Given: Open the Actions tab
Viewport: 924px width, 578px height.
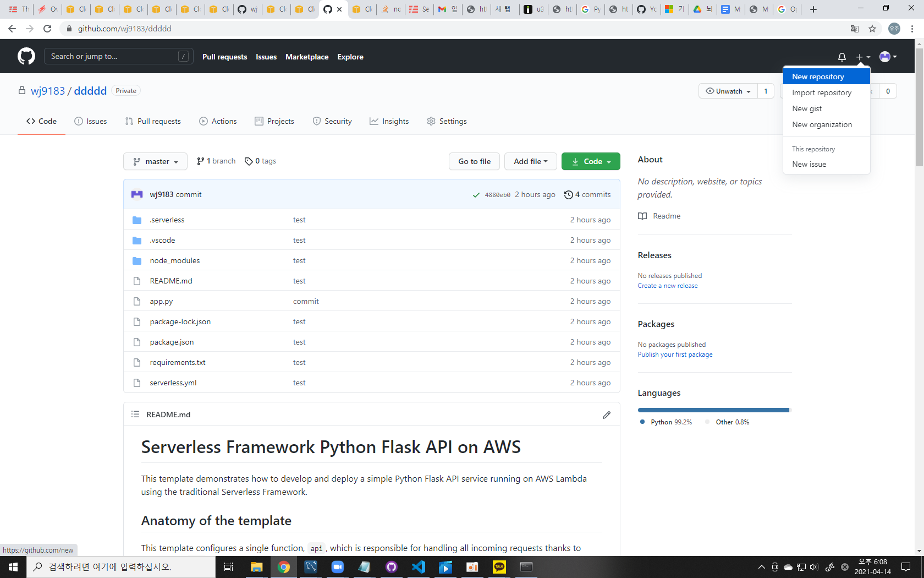Looking at the screenshot, I should (x=218, y=121).
